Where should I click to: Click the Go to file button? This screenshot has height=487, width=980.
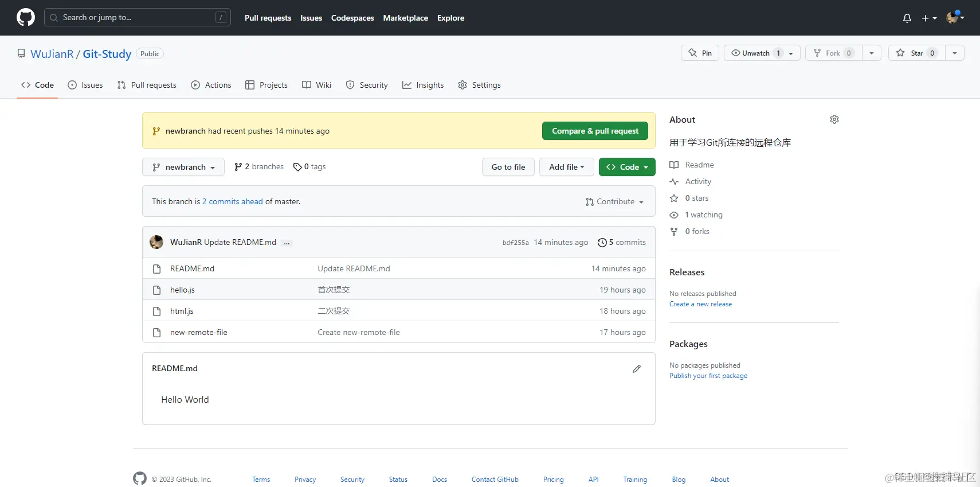[508, 167]
